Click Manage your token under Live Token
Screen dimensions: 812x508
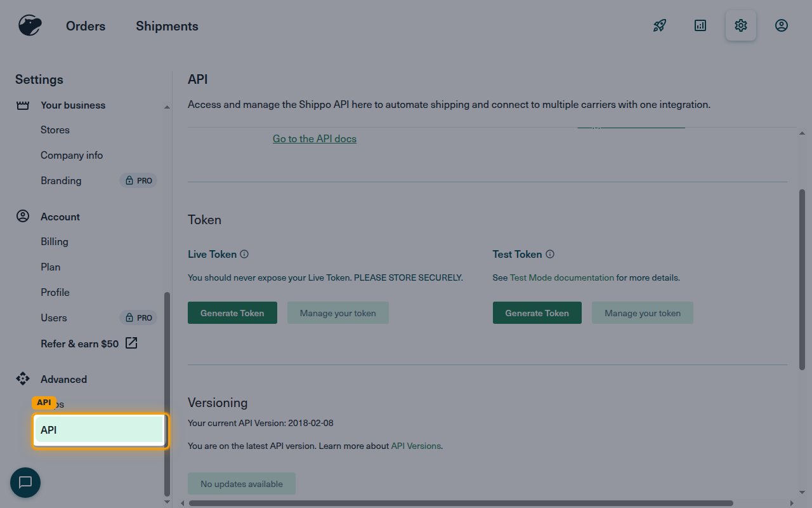338,312
